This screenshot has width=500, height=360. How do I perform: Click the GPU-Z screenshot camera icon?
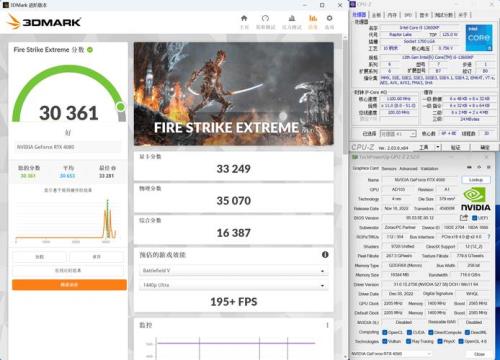(469, 167)
